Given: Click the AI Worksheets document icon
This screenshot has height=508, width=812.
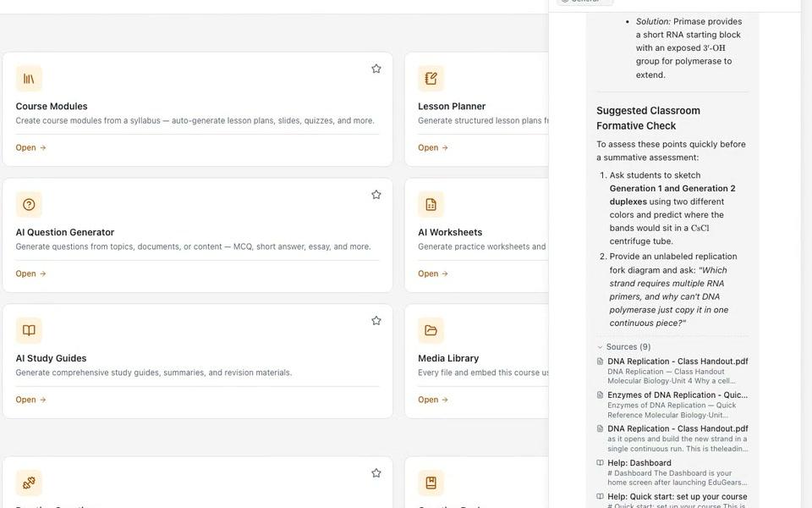Looking at the screenshot, I should click(x=431, y=204).
